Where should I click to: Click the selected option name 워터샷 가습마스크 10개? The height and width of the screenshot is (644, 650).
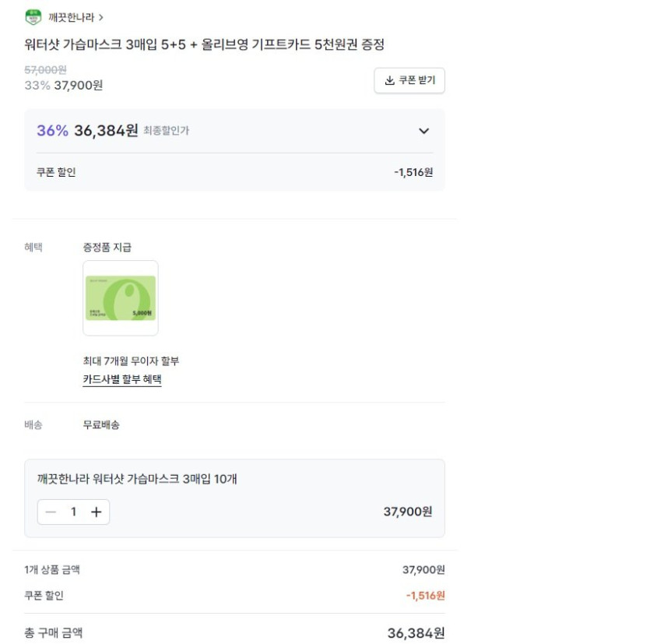137,479
